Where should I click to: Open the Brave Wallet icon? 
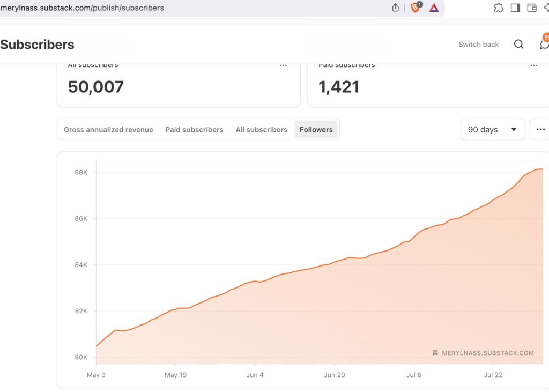(532, 8)
